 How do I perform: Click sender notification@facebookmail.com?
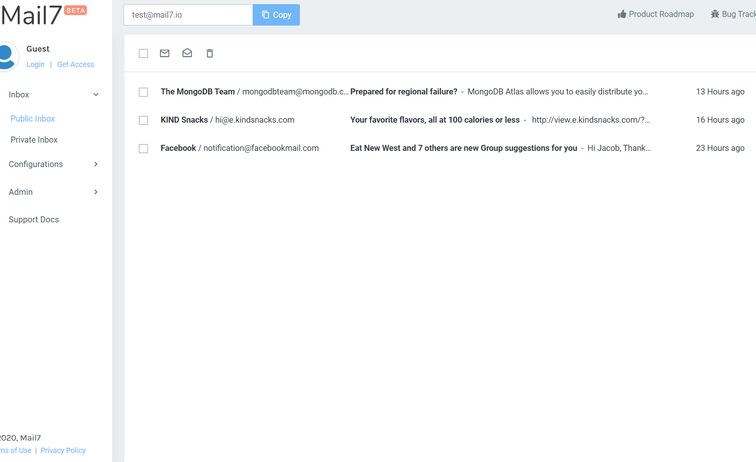point(261,148)
